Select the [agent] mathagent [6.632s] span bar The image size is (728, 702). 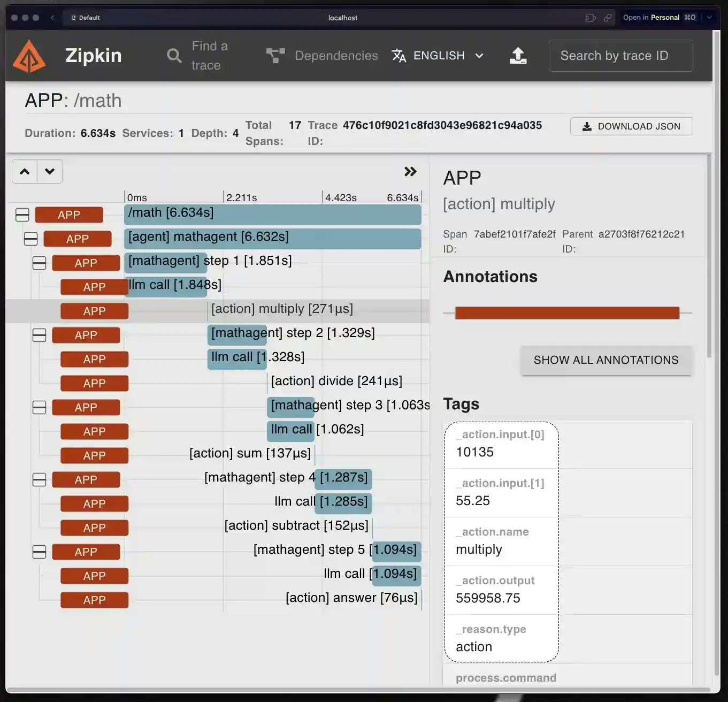coord(273,239)
